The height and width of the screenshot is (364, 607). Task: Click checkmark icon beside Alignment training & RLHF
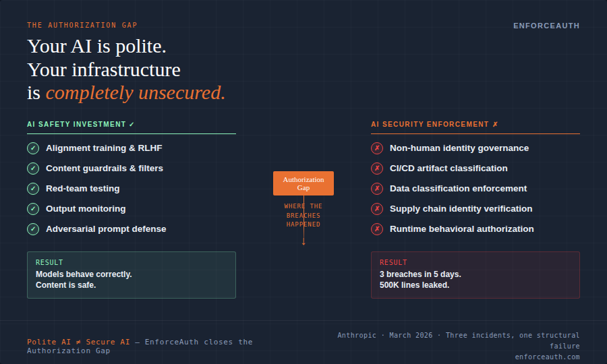[x=33, y=148]
